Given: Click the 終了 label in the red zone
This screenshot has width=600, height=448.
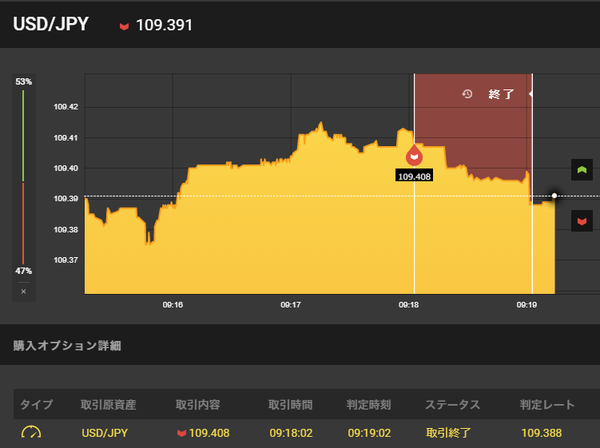Looking at the screenshot, I should pos(501,94).
